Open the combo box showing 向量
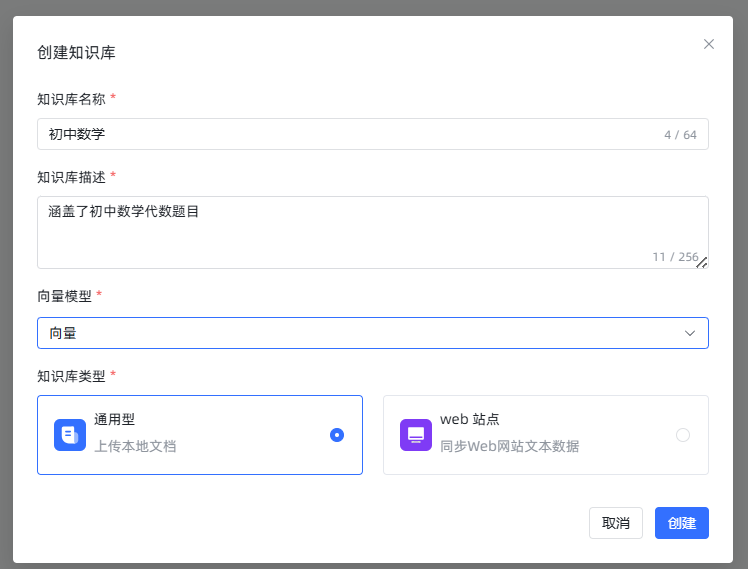This screenshot has width=748, height=569. click(x=360, y=333)
